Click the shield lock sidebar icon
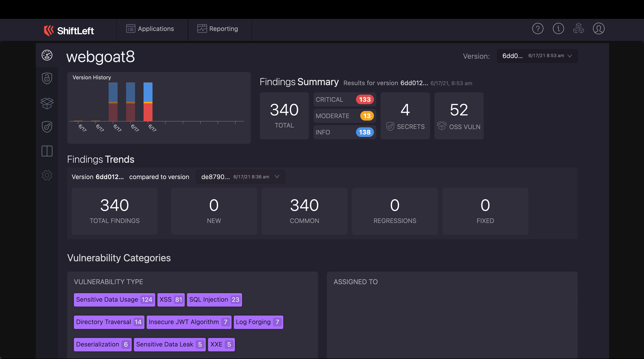Image resolution: width=644 pixels, height=359 pixels. click(x=47, y=78)
